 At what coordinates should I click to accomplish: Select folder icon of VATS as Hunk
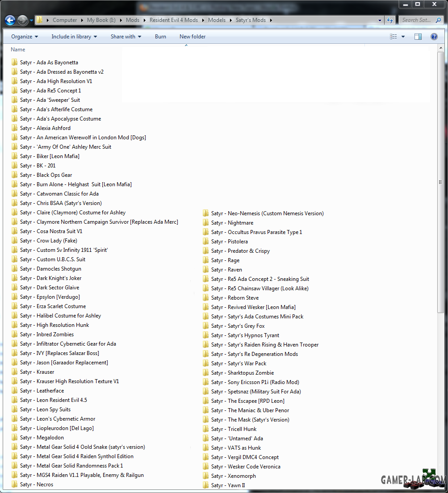205,448
